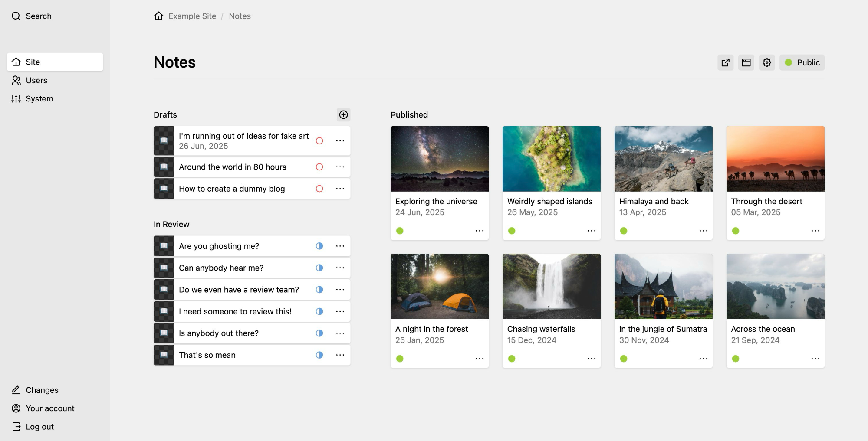Toggle draft status circle on 'How to create a dummy blog'
Screen dimensions: 868x441
coord(319,189)
